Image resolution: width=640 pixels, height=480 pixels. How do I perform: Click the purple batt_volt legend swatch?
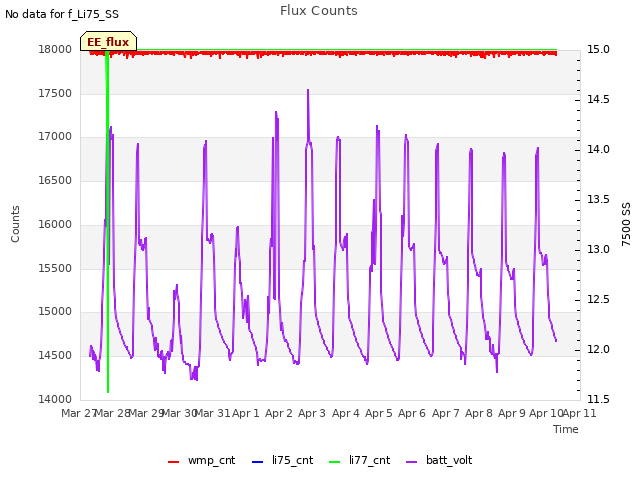pos(412,462)
